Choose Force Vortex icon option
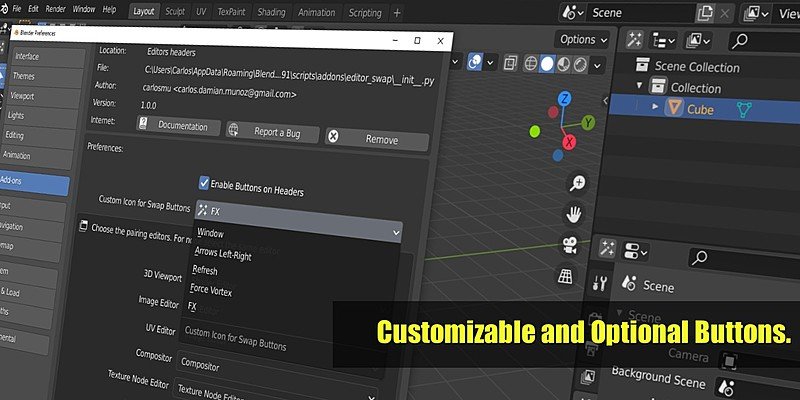 pos(211,290)
